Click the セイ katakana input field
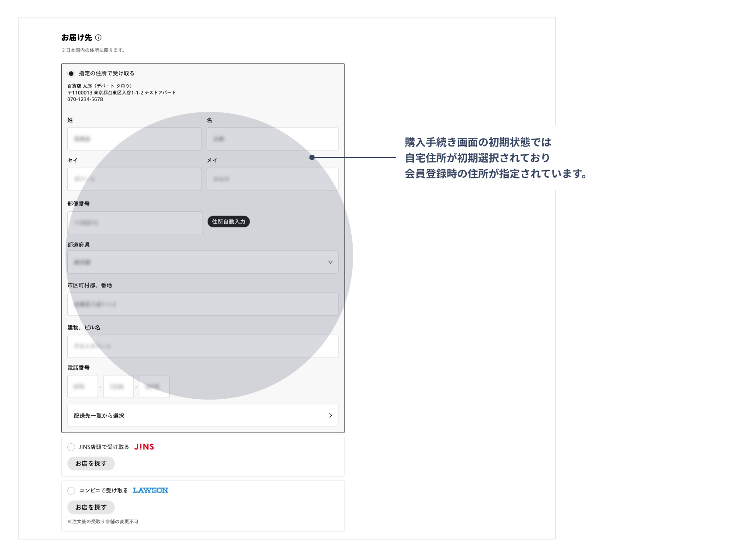Screen dimensions: 756x557 [134, 179]
